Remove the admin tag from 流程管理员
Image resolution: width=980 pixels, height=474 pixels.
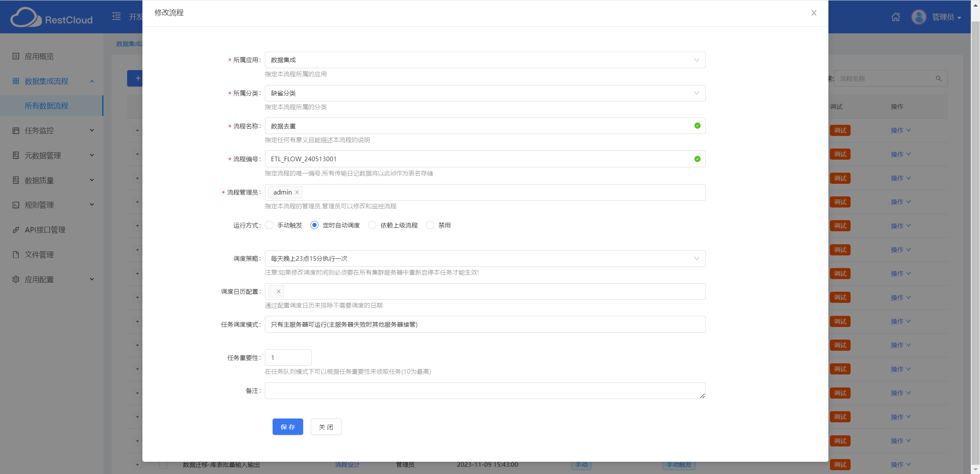(x=297, y=192)
